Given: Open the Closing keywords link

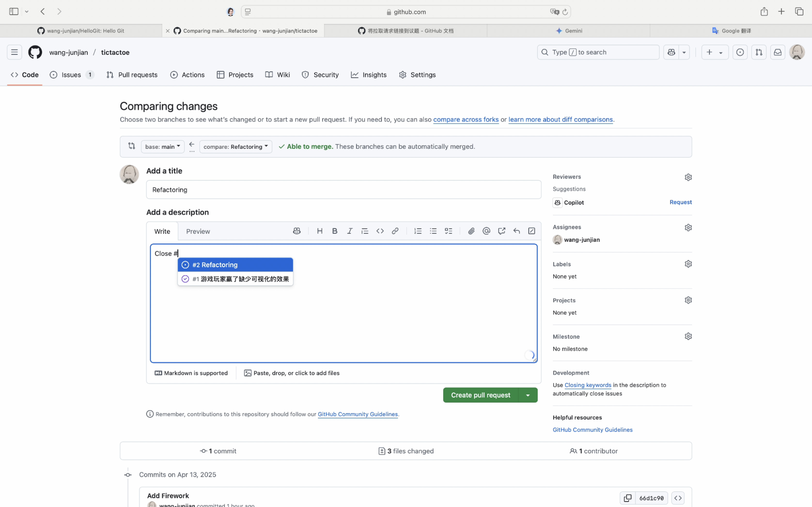Looking at the screenshot, I should pos(588,385).
